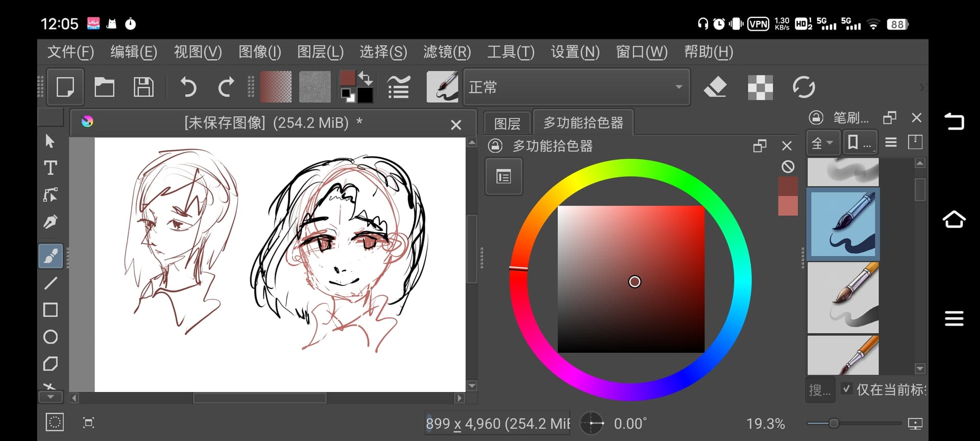
Task: Go to the Android home screen
Action: pyautogui.click(x=953, y=219)
